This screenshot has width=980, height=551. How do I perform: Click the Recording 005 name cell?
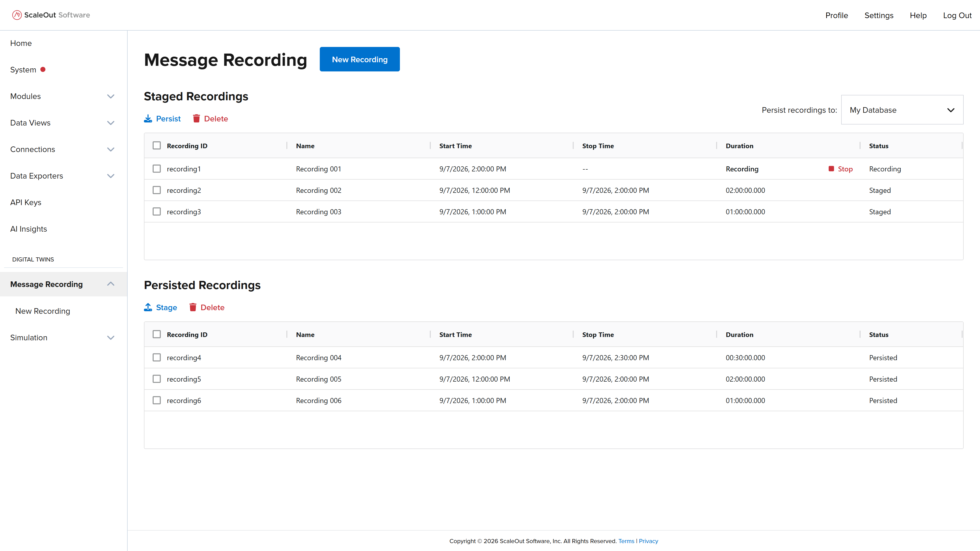[x=318, y=379]
